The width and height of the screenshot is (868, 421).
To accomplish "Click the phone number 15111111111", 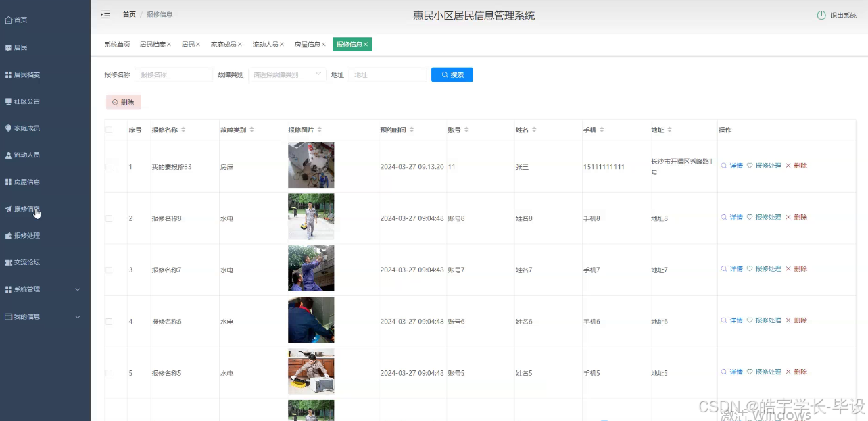I will [604, 167].
